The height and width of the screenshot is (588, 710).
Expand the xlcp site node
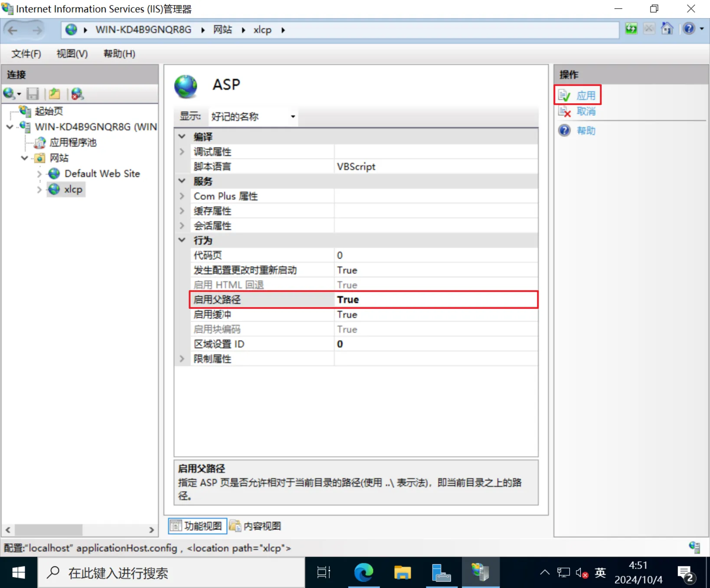click(39, 189)
